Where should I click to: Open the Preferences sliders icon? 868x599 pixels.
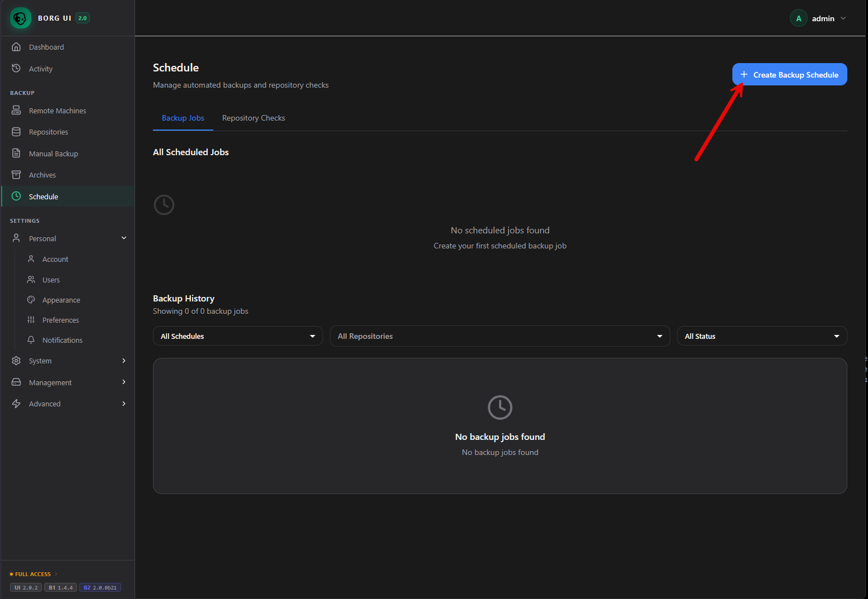pyautogui.click(x=31, y=320)
